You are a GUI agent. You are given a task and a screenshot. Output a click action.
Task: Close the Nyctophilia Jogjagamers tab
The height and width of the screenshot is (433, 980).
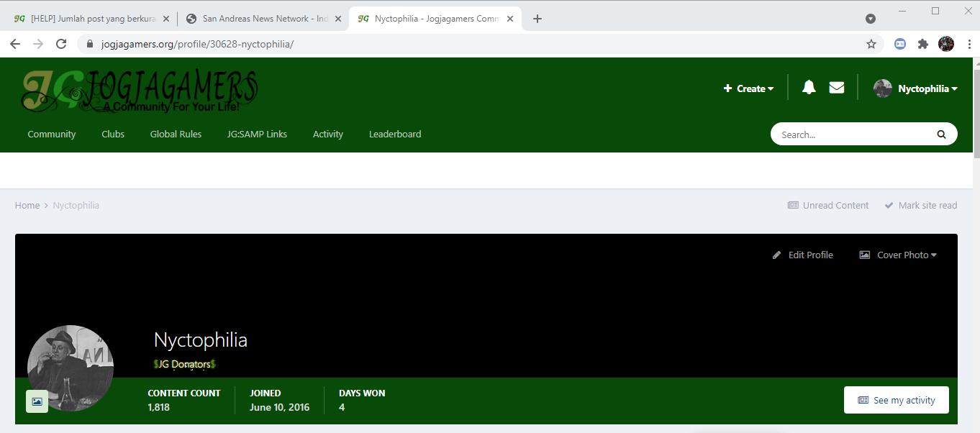pos(510,19)
